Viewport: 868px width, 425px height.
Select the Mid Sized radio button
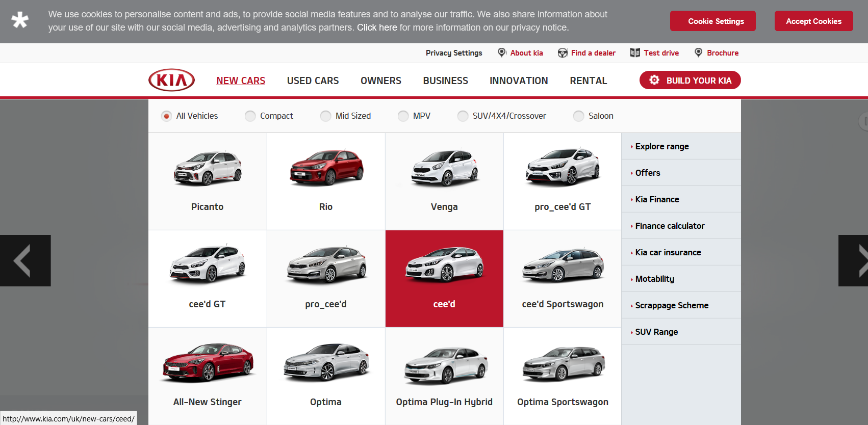coord(325,116)
